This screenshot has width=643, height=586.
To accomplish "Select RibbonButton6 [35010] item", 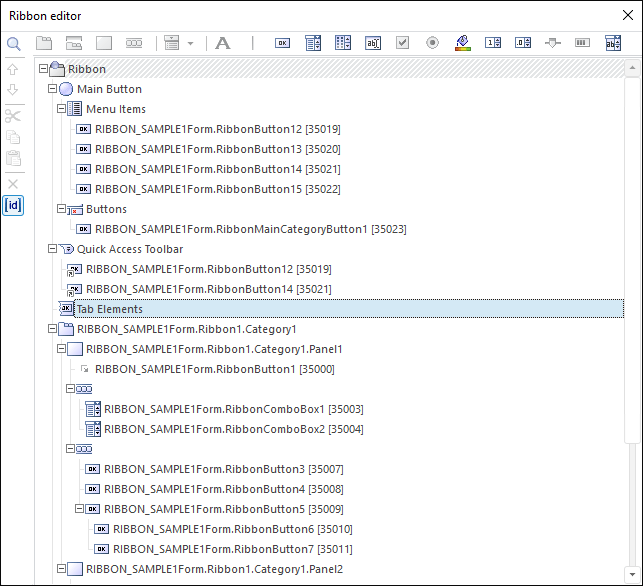I will [x=233, y=529].
